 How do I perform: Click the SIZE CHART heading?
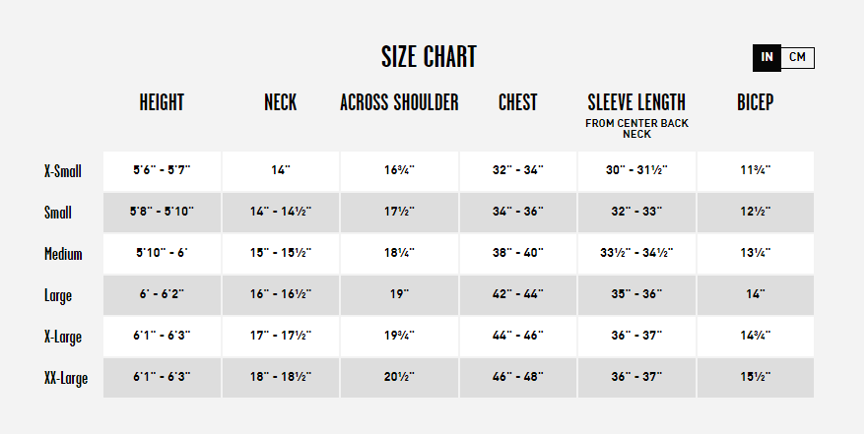(x=429, y=57)
